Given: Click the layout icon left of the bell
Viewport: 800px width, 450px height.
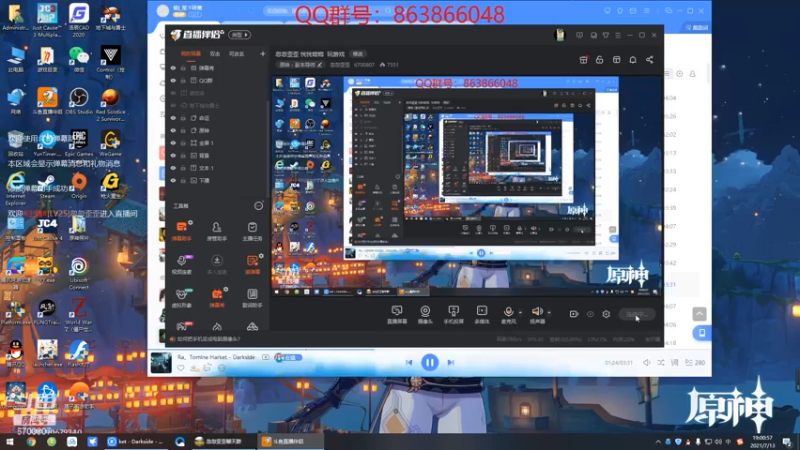Looking at the screenshot, I should 616,60.
